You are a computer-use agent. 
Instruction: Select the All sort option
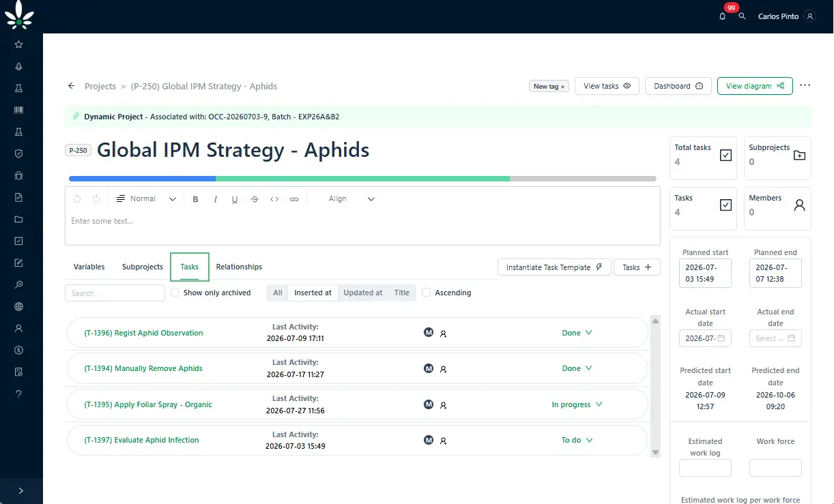(x=278, y=293)
